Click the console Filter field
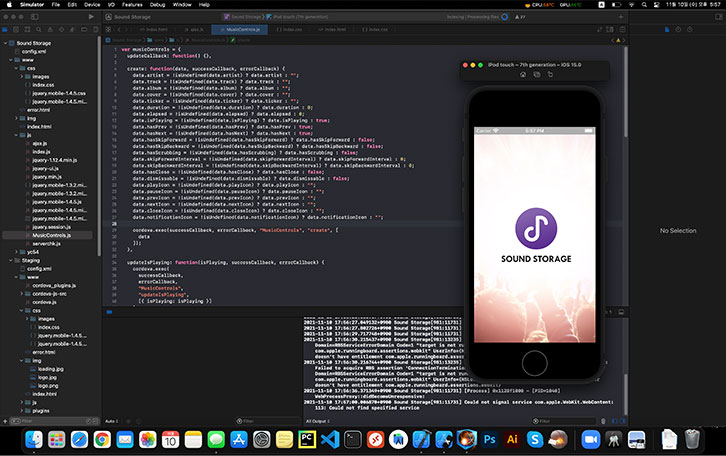The height and width of the screenshot is (456, 726). point(563,421)
